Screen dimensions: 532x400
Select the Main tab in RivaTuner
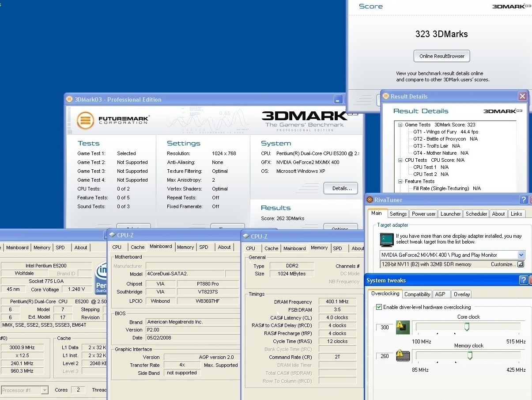377,213
